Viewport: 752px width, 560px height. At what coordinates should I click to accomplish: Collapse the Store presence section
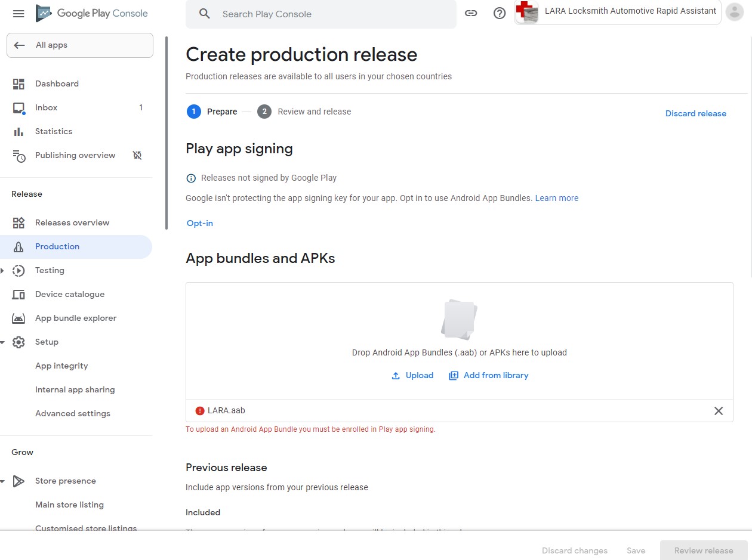pos(3,481)
